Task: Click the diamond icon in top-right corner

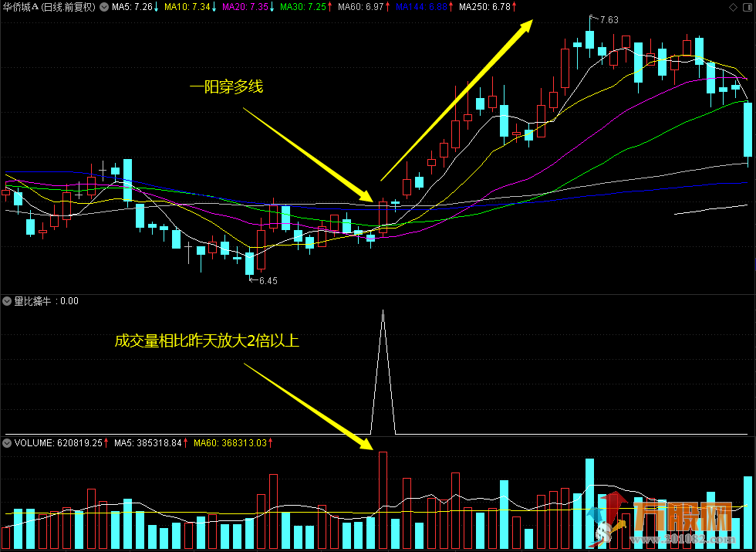Action: 733,7
